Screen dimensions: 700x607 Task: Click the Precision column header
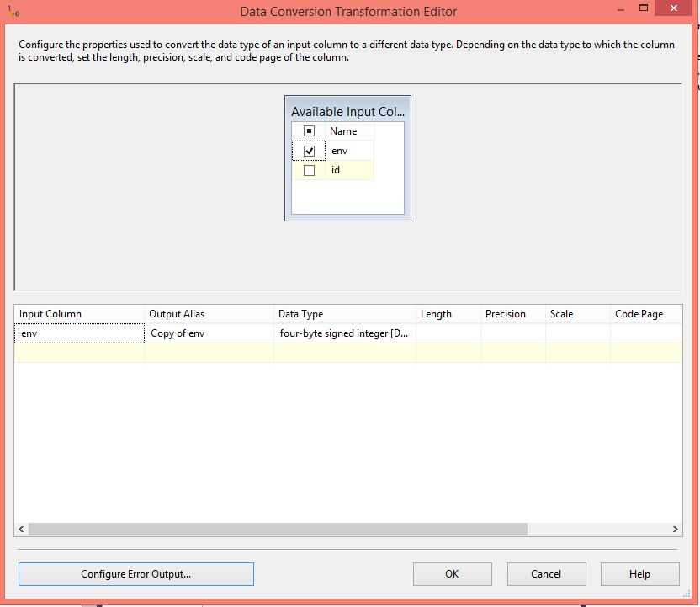point(513,314)
